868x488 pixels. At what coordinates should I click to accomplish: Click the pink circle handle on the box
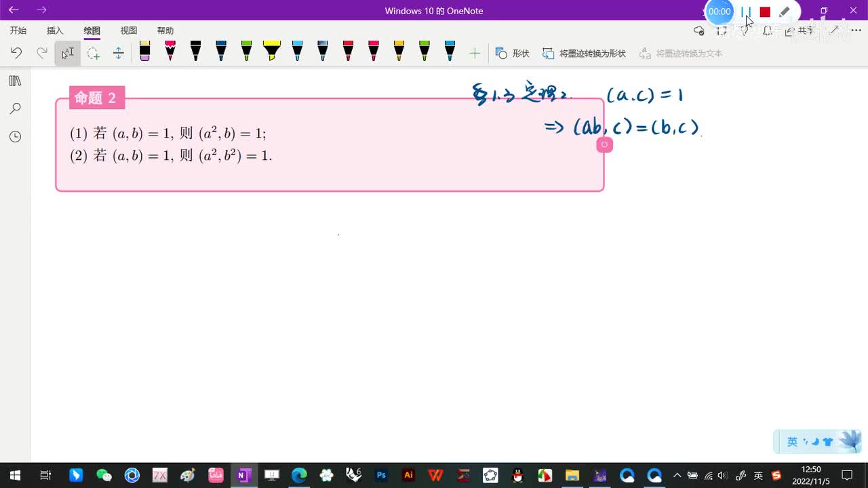click(x=604, y=144)
